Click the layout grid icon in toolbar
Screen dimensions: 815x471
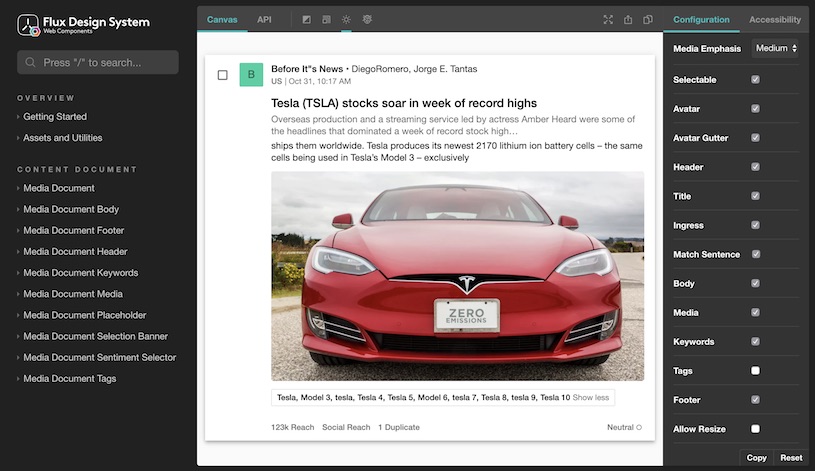tap(326, 20)
